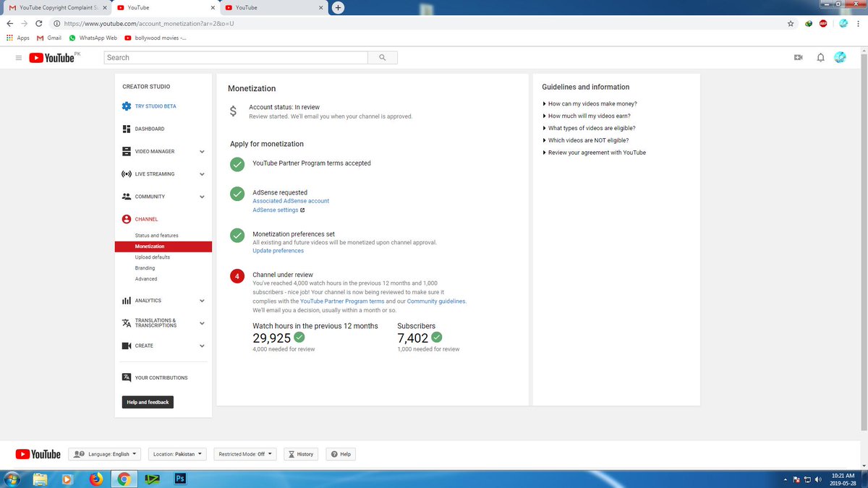Viewport: 868px width, 488px height.
Task: Click the search magnifier button
Action: pos(382,57)
